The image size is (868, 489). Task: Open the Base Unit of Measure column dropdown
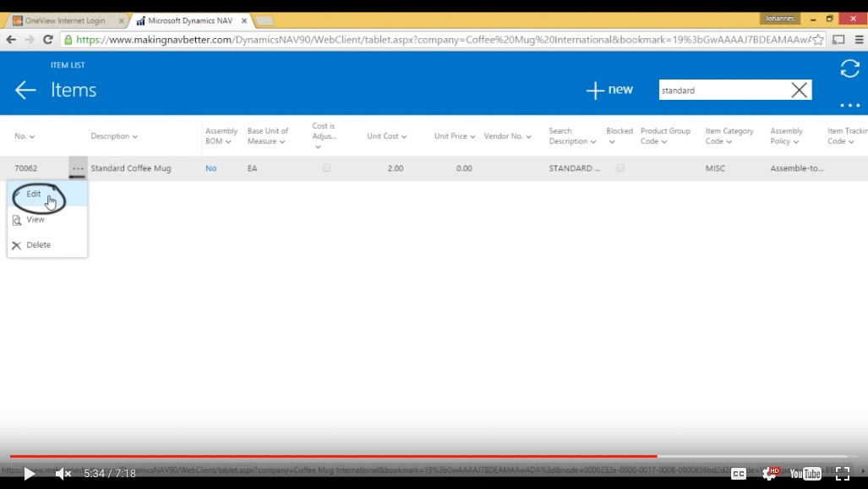coord(281,142)
